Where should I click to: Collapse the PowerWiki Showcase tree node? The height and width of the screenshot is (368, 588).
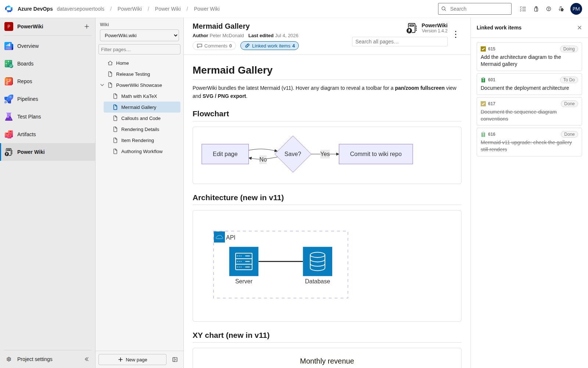click(102, 85)
